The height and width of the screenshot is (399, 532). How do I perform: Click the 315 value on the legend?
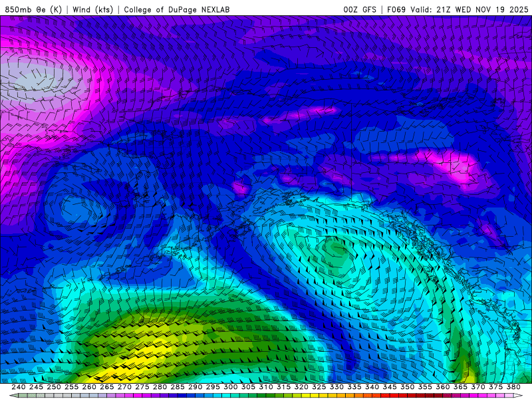284,387
